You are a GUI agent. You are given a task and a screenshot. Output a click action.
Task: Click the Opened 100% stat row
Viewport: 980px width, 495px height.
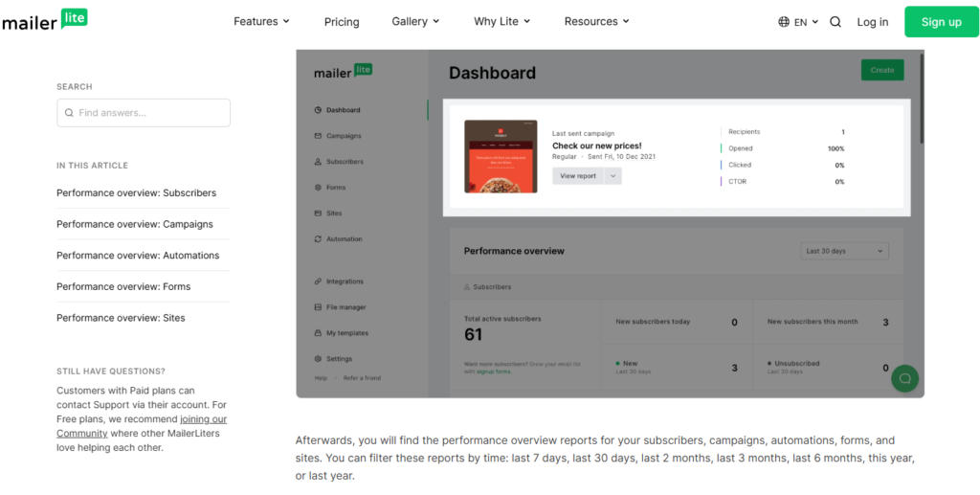(783, 148)
